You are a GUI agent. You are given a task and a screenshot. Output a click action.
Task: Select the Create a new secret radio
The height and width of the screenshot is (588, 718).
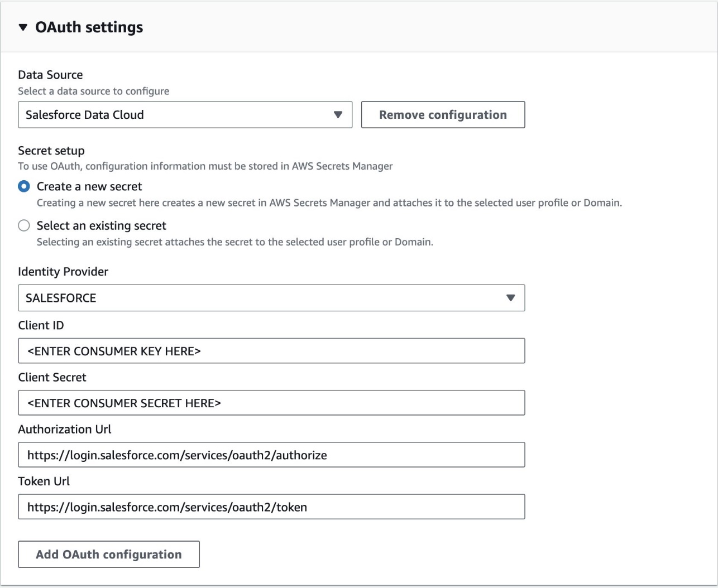24,186
